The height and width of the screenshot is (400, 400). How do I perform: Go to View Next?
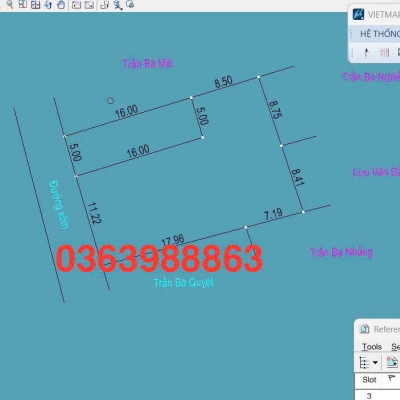[x=89, y=5]
